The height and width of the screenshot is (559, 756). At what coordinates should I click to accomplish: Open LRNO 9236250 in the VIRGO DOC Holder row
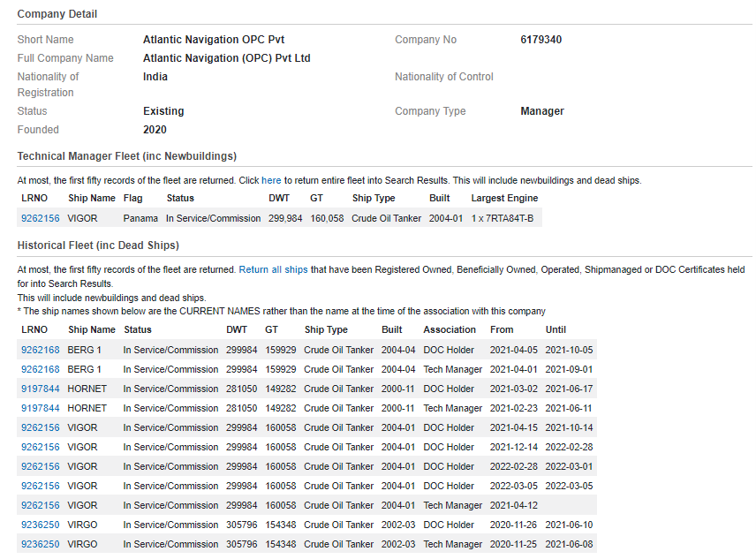pyautogui.click(x=41, y=525)
